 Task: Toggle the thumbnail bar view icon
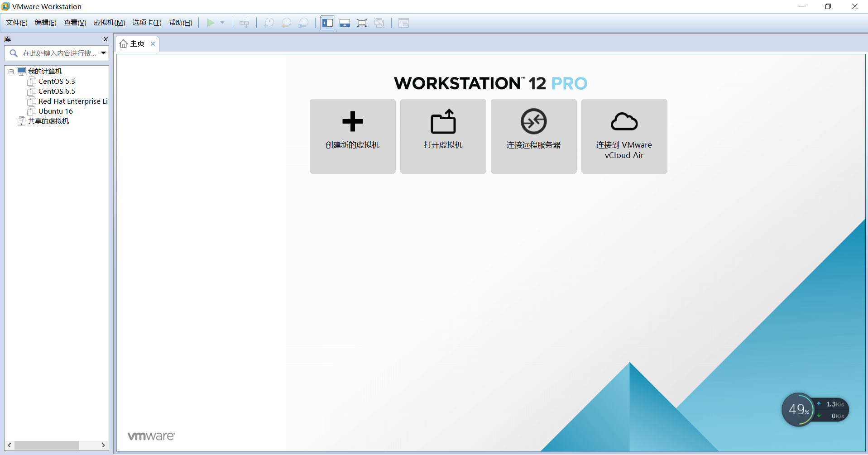345,23
